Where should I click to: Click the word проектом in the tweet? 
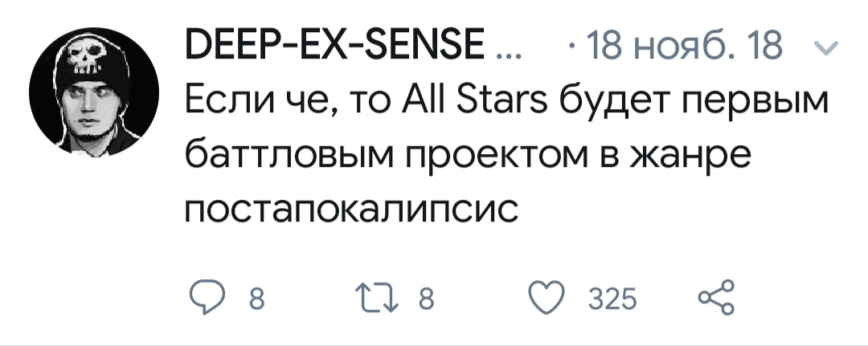480,157
